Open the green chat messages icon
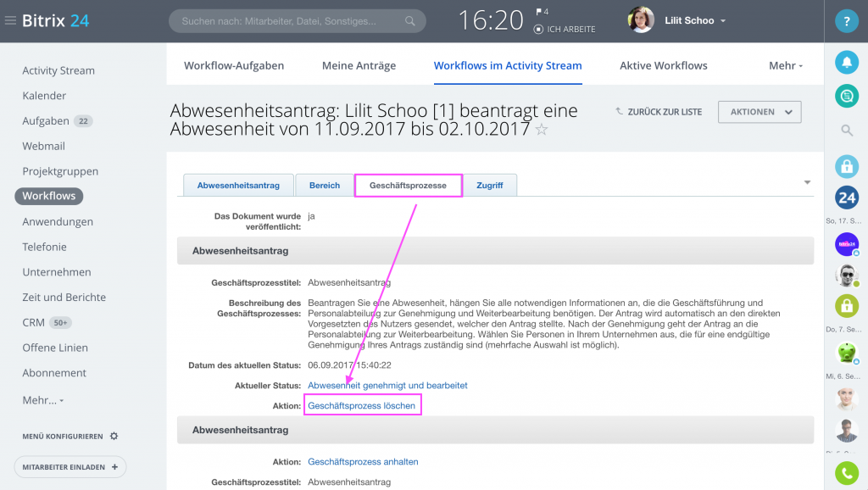 pyautogui.click(x=847, y=97)
